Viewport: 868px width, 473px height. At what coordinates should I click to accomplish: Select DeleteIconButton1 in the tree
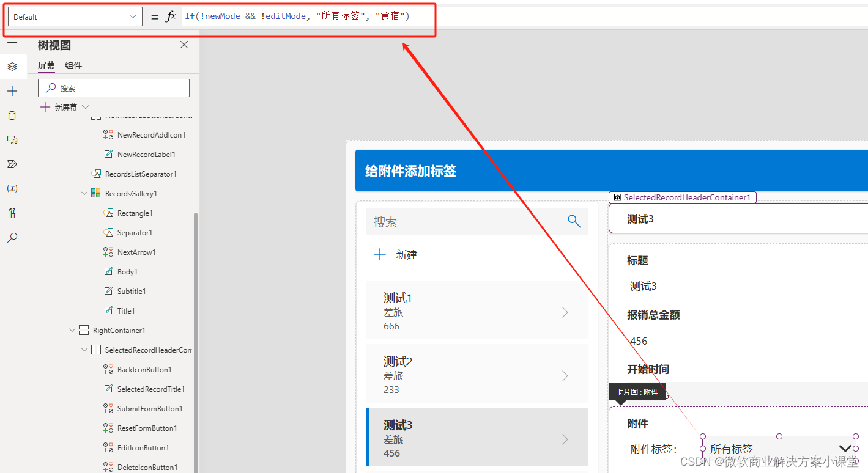(x=147, y=467)
